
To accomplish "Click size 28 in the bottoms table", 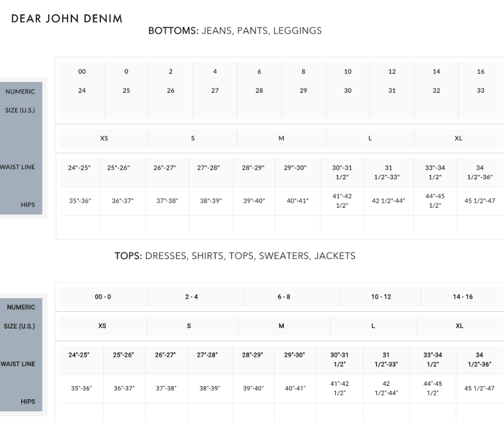I will (259, 91).
